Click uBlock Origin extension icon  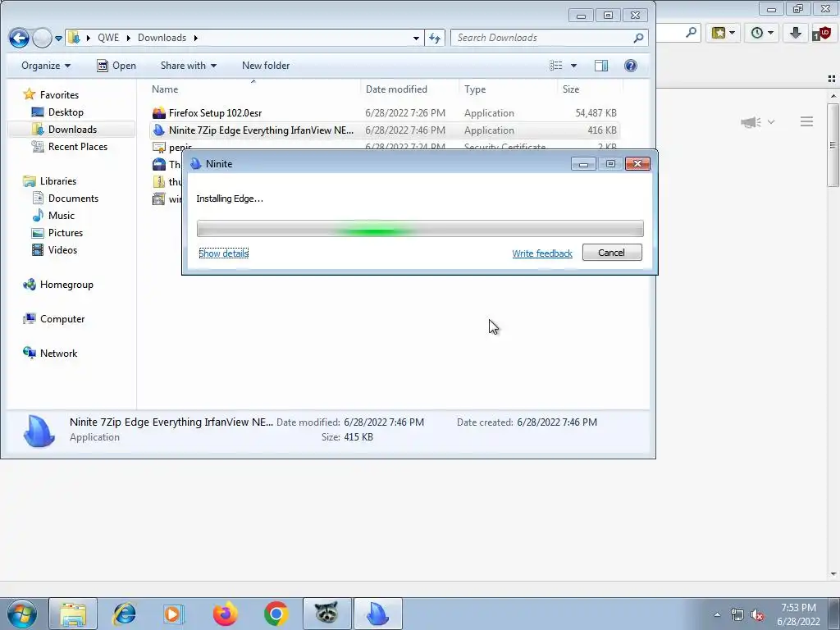(822, 33)
